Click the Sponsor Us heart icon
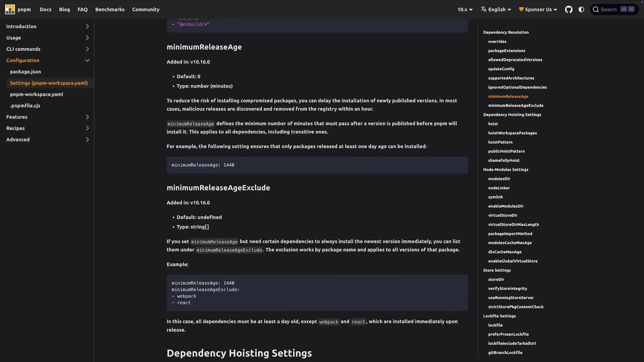The height and width of the screenshot is (362, 644). 521,9
